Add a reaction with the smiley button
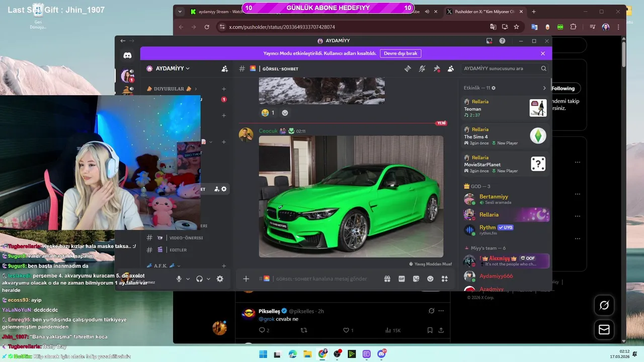 [285, 113]
